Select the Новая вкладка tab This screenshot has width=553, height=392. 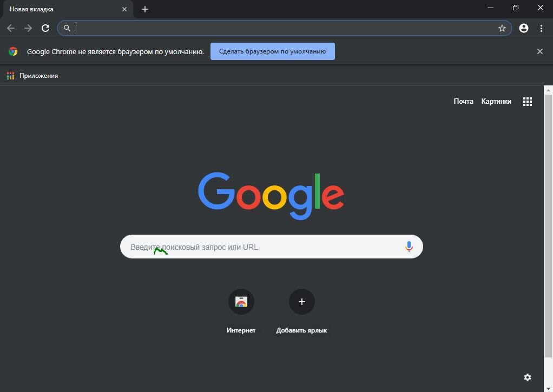coord(68,9)
